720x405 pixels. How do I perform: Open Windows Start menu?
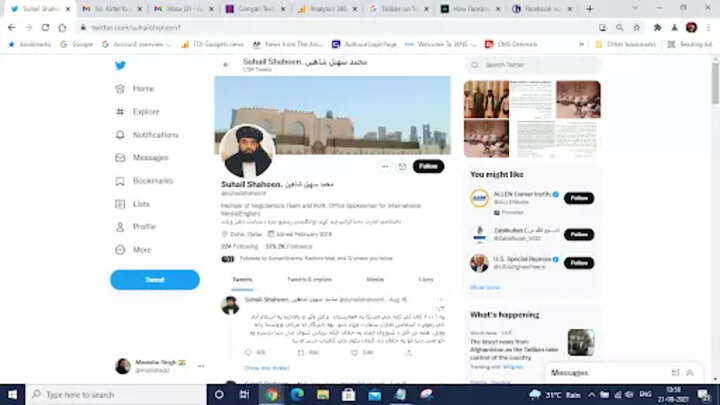pos(12,394)
